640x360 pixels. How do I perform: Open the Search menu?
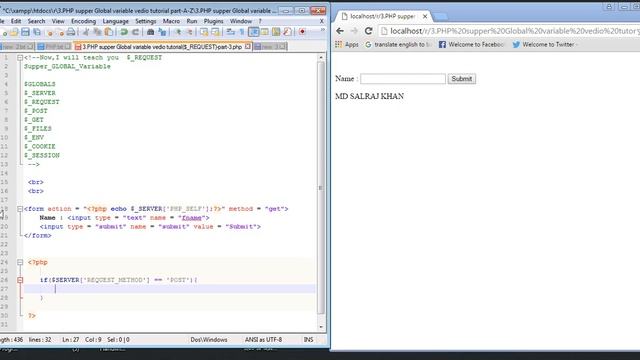click(x=36, y=21)
